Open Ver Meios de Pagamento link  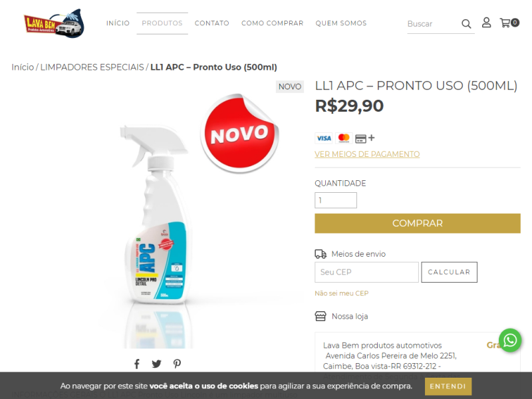pyautogui.click(x=367, y=154)
